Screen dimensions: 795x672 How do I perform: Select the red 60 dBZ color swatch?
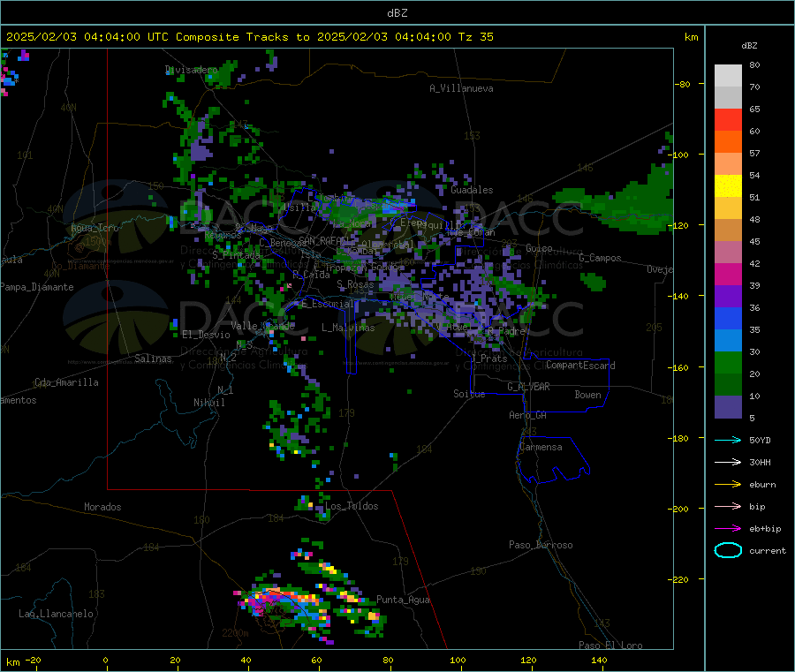(728, 119)
